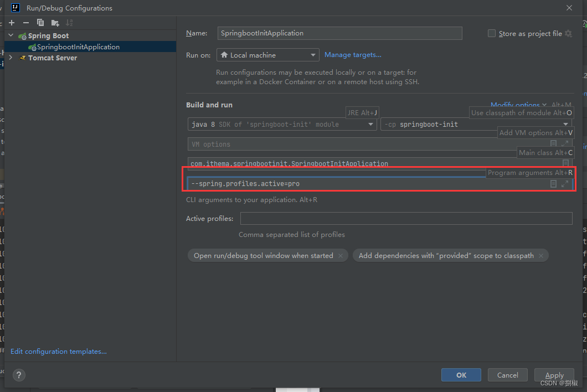The height and width of the screenshot is (392, 587).
Task: Click the IntelliJ IDEA title bar icon
Action: (x=16, y=8)
